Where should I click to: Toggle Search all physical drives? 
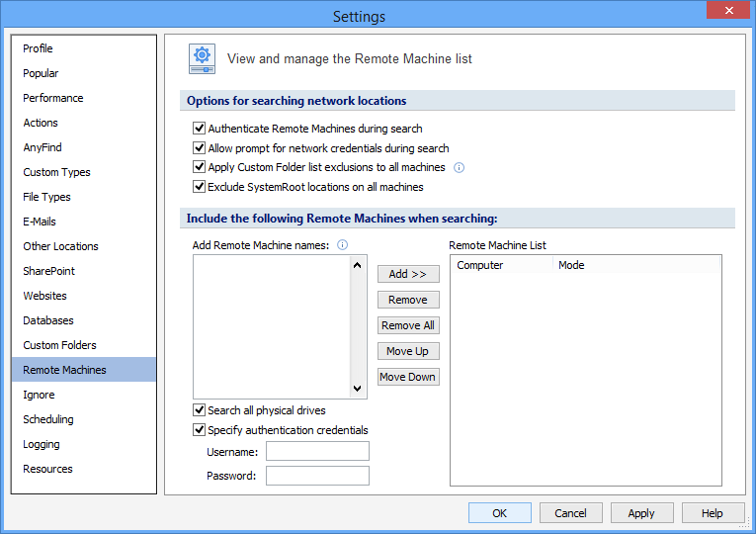[200, 410]
